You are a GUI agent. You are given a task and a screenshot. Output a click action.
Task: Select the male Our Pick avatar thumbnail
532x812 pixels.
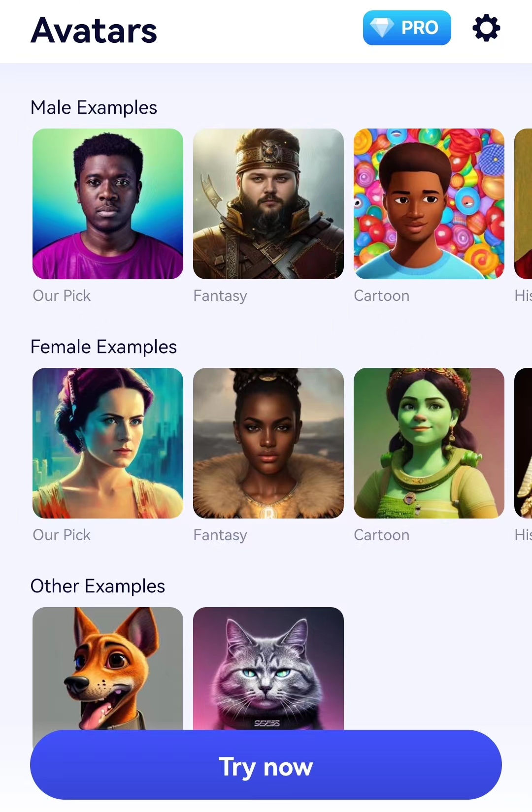(x=108, y=204)
